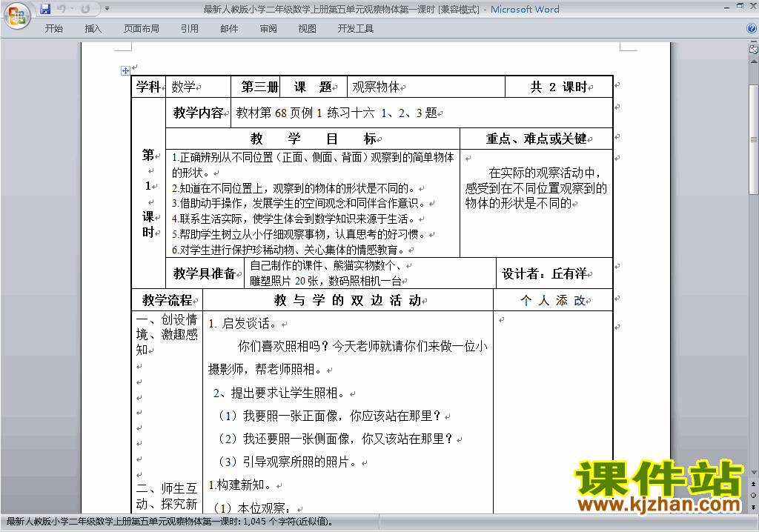Save the document with the floppy icon
This screenshot has height=532, width=759.
(45, 9)
